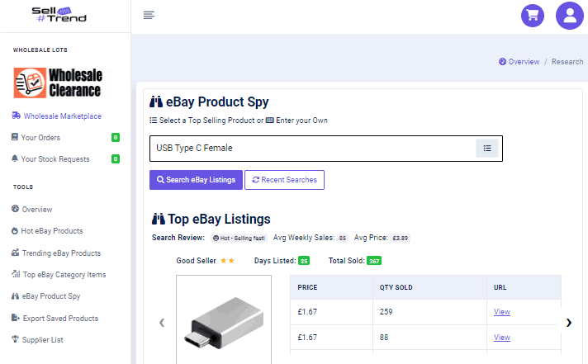Show previous listing with left arrow
The width and height of the screenshot is (588, 364).
162,323
